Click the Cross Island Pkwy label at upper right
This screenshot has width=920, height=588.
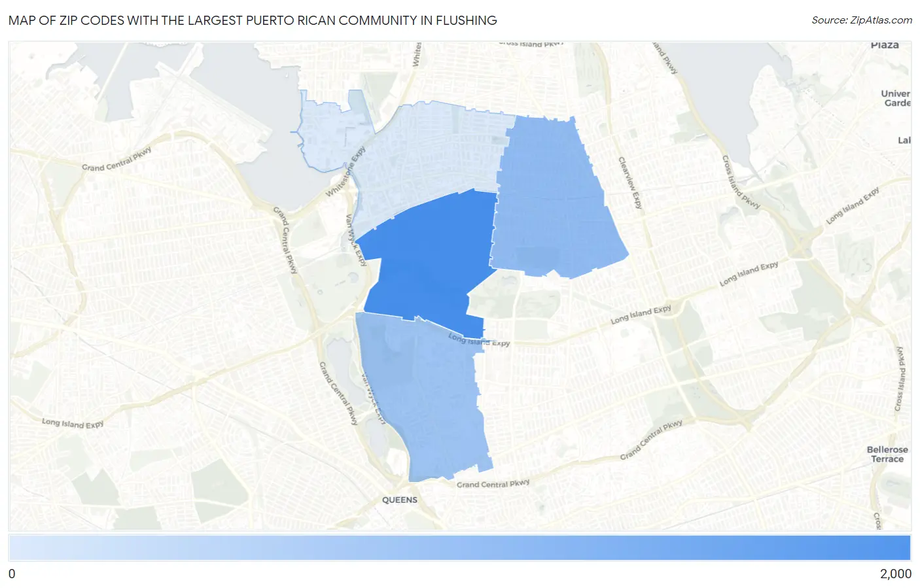741,182
